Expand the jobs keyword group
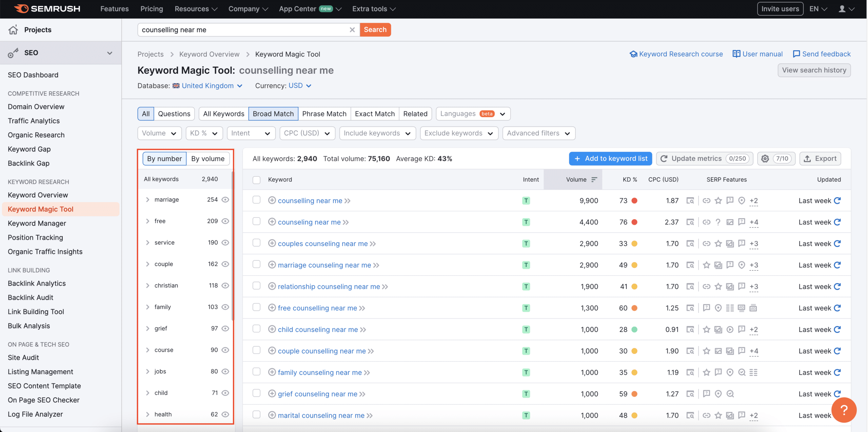This screenshot has width=868, height=432. (147, 371)
